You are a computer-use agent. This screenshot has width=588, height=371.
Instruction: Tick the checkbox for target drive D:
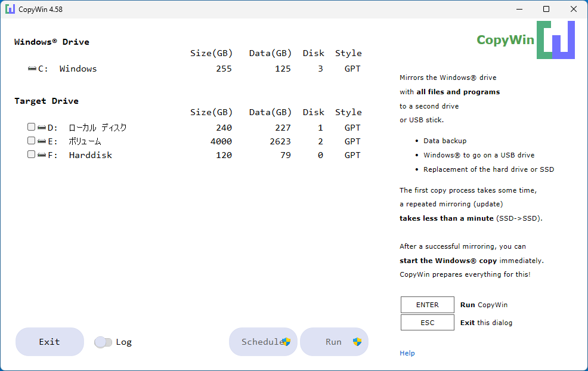31,127
